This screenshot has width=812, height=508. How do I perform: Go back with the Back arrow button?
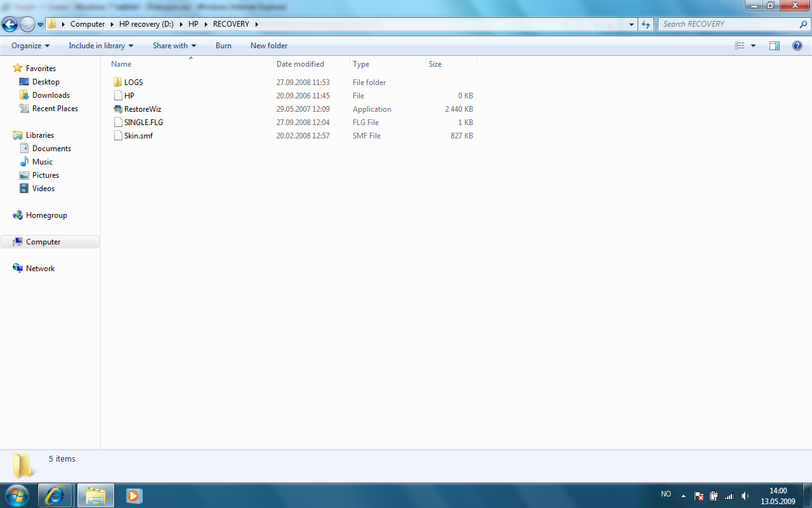tap(10, 25)
